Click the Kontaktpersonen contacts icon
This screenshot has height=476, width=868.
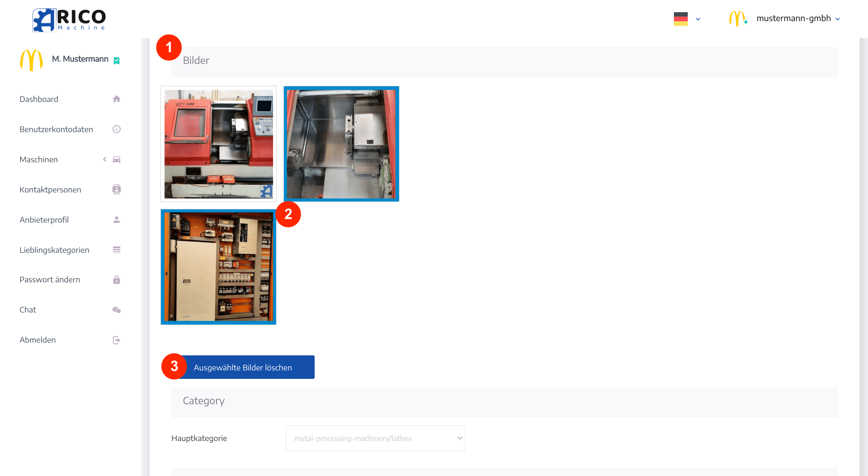117,189
